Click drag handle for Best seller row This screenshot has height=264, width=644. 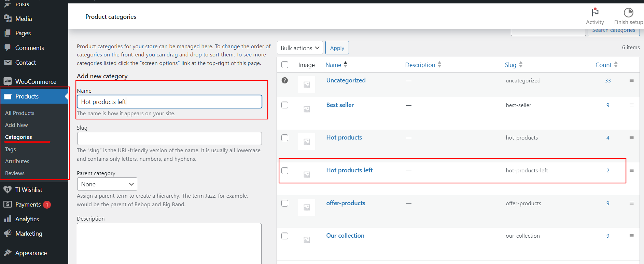pos(631,105)
